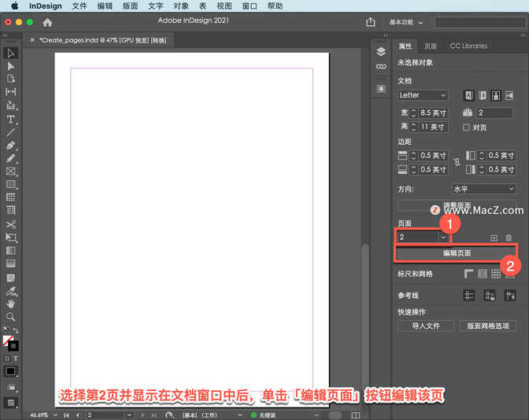Open page number 2 dropdown in Properties
Image resolution: width=529 pixels, height=420 pixels.
443,237
